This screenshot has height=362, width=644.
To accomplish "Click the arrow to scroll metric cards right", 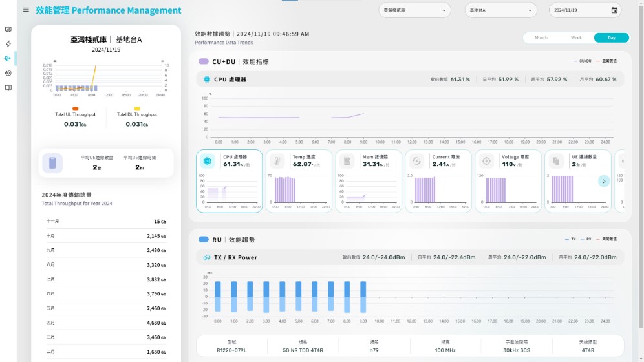I will coord(604,181).
